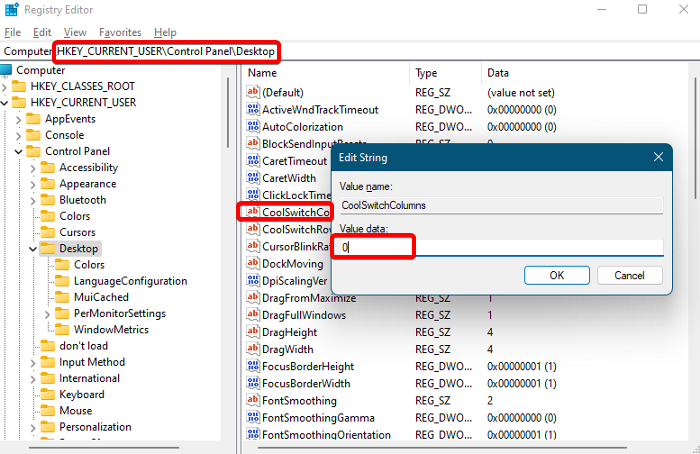Select the HKEY_CLASSES_ROOT folder icon
This screenshot has height=454, width=700.
point(19,86)
